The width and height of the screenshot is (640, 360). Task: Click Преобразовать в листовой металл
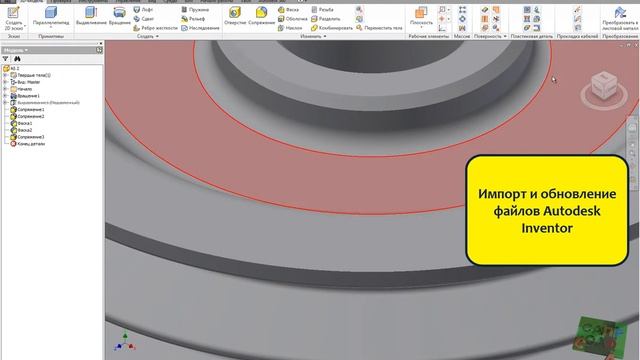pos(620,19)
